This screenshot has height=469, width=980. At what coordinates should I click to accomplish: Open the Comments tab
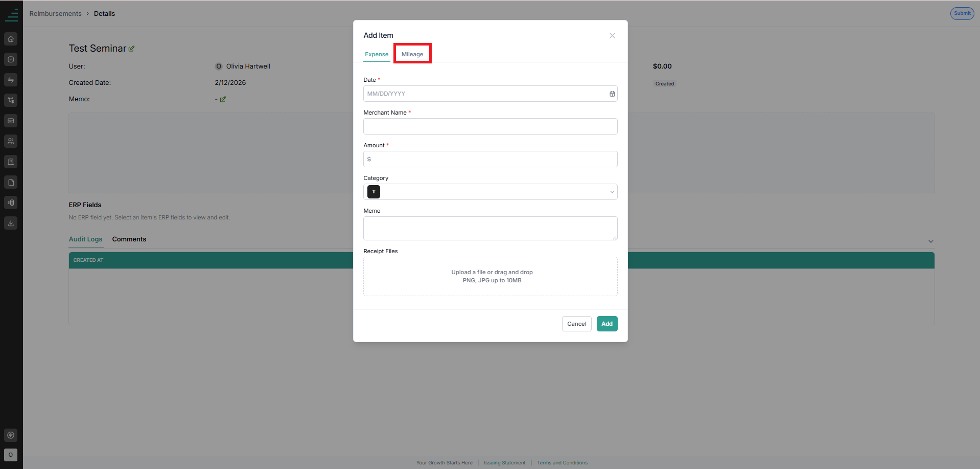coord(129,239)
